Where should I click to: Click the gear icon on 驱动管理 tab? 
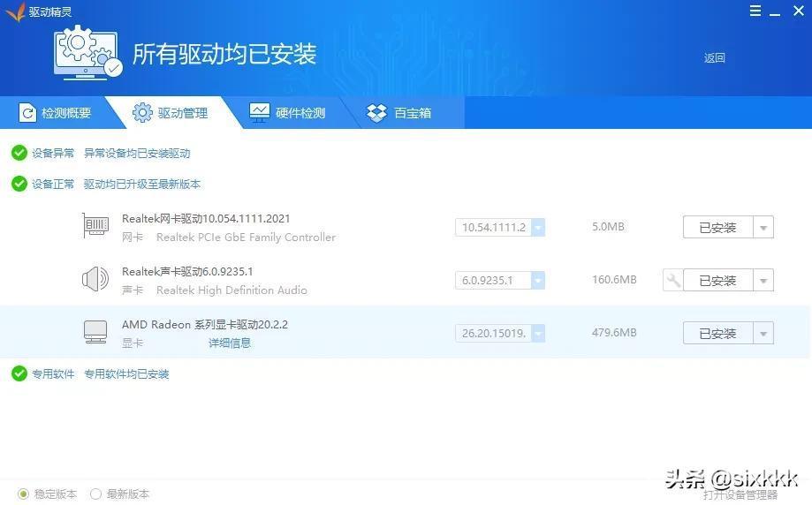[142, 113]
